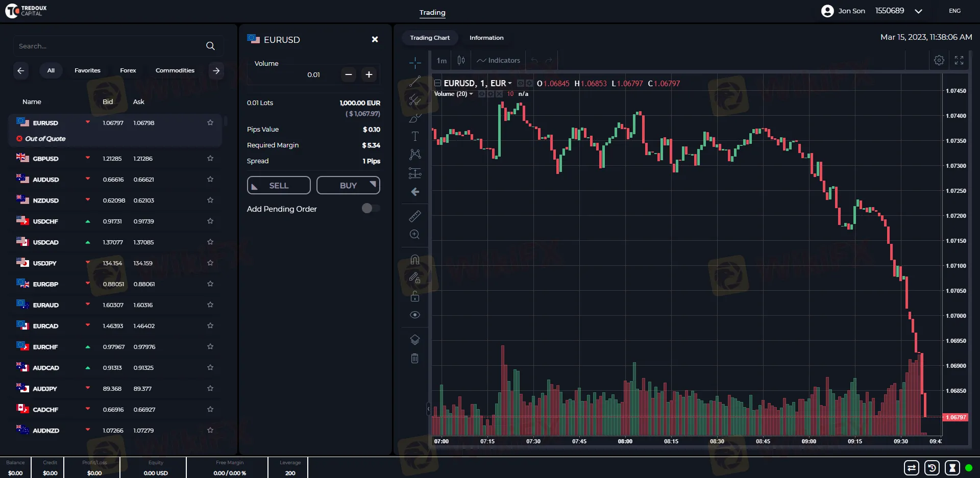Open the chart settings gear

point(938,60)
